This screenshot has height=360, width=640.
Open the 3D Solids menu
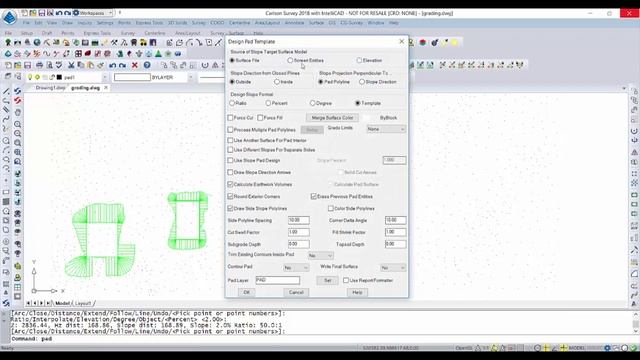pyautogui.click(x=178, y=23)
